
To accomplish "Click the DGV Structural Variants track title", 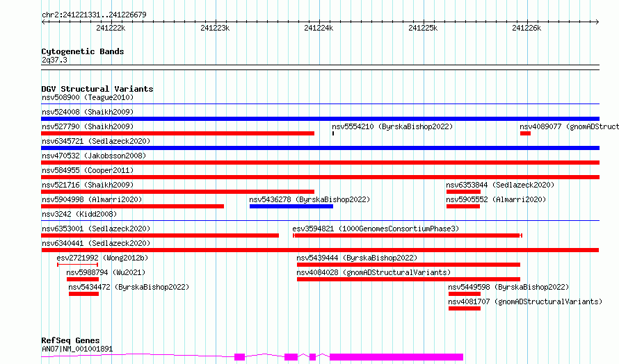I will 97,89.
